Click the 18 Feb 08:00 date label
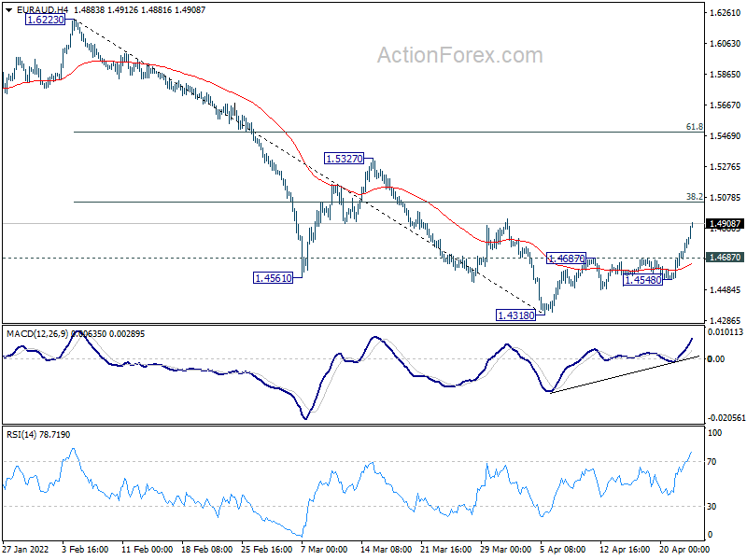This screenshot has width=747, height=560. point(206,549)
